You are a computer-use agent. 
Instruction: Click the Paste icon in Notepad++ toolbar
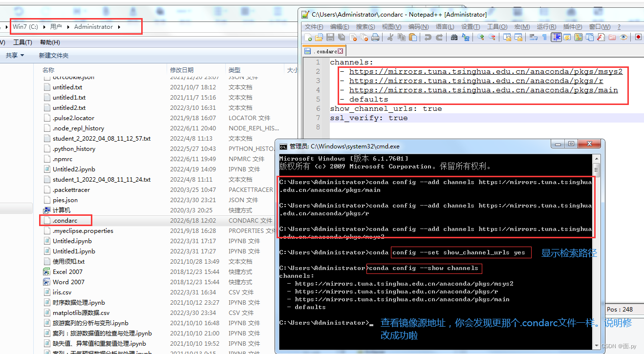pos(413,37)
